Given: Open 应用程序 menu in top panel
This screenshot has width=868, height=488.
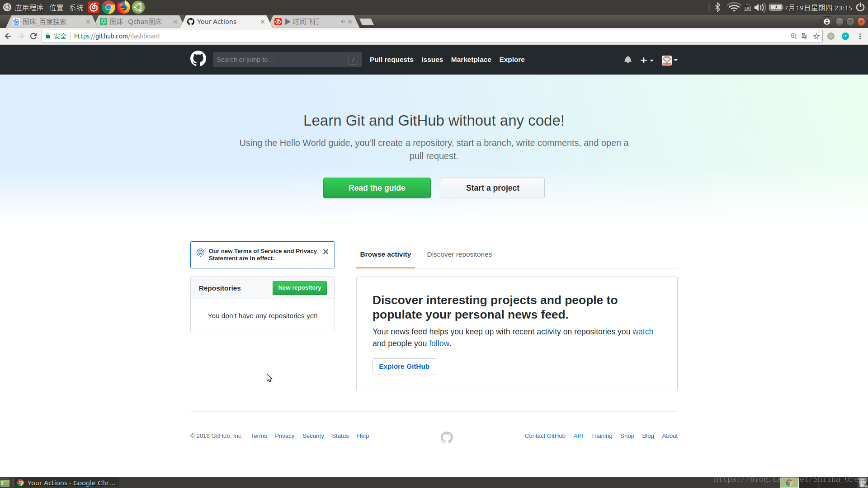Looking at the screenshot, I should coord(29,8).
